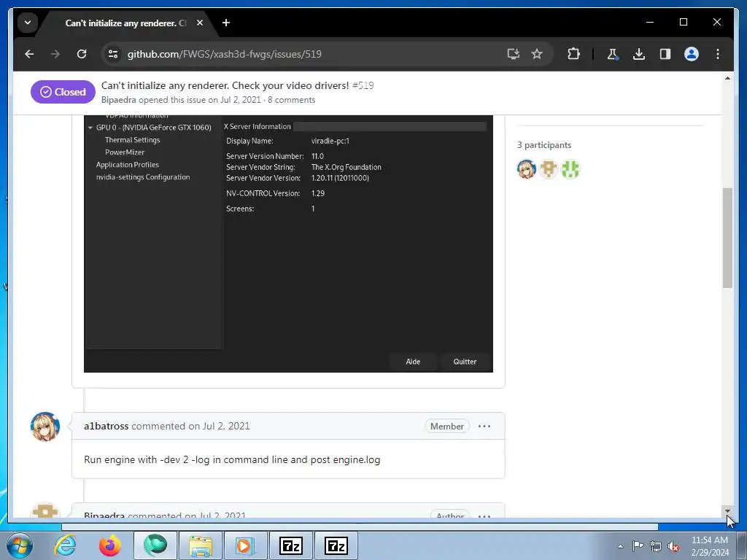Reload the GitHub issue page
The width and height of the screenshot is (747, 560).
pyautogui.click(x=82, y=54)
